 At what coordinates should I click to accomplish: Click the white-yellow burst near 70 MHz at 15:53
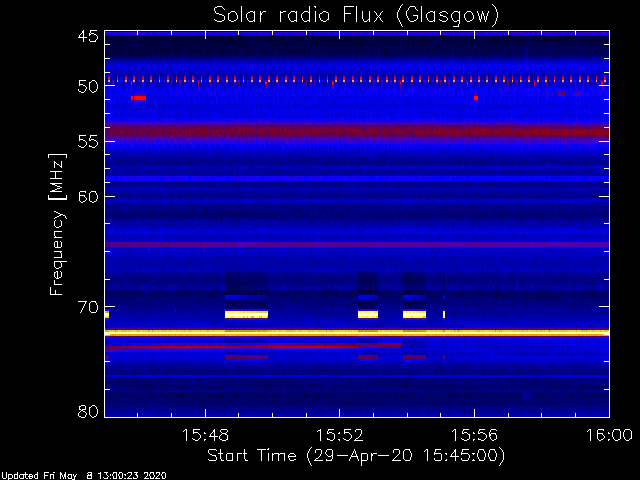[x=368, y=314]
